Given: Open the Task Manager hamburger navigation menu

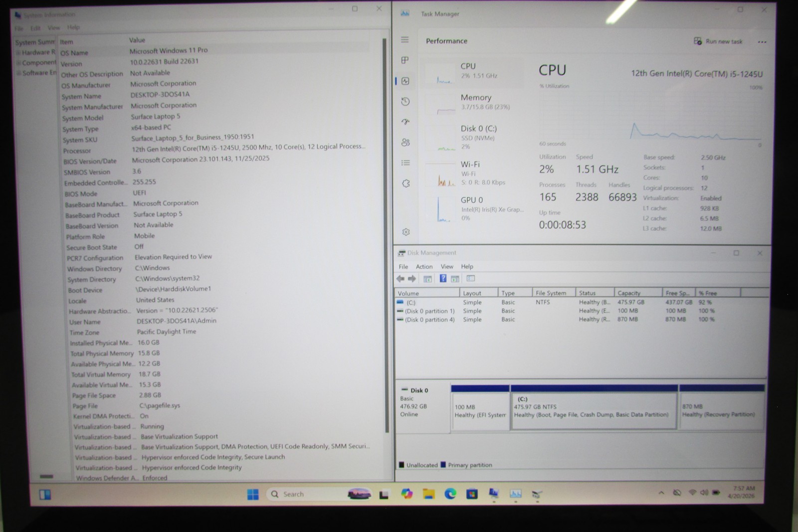Looking at the screenshot, I should tap(405, 40).
